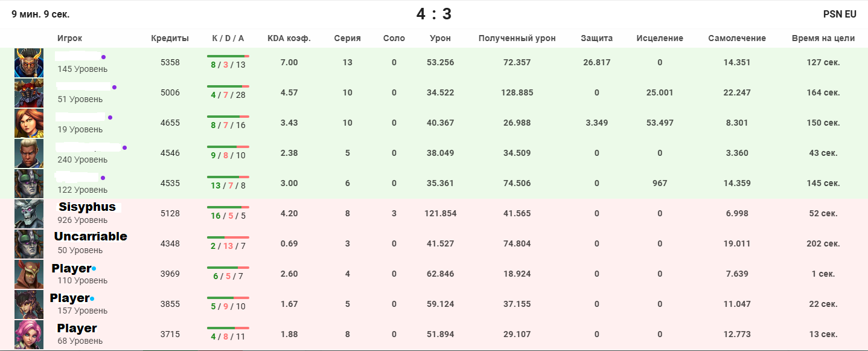
Task: Select the Время на цели column header
Action: pyautogui.click(x=823, y=38)
